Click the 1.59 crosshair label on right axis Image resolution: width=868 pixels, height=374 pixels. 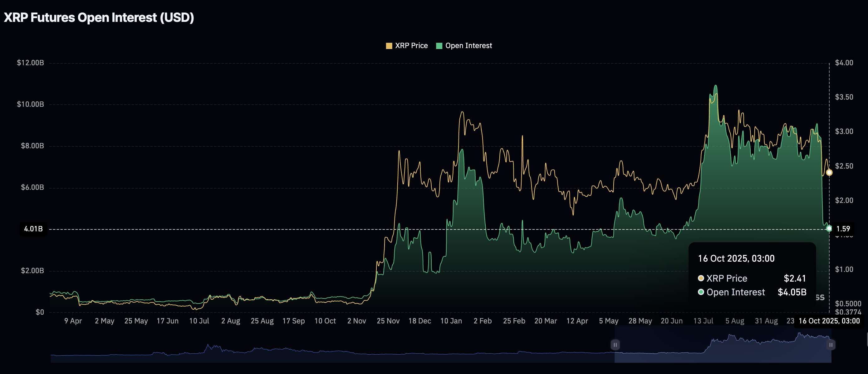tap(843, 229)
